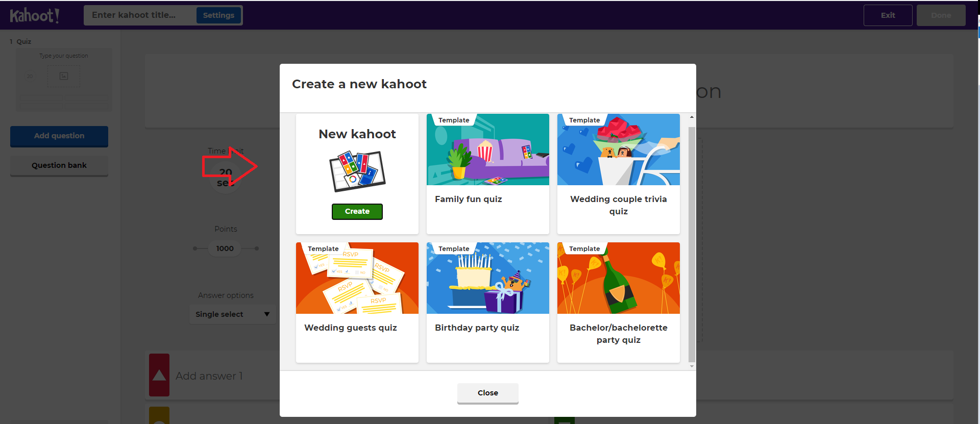Click Add question button

click(x=59, y=136)
